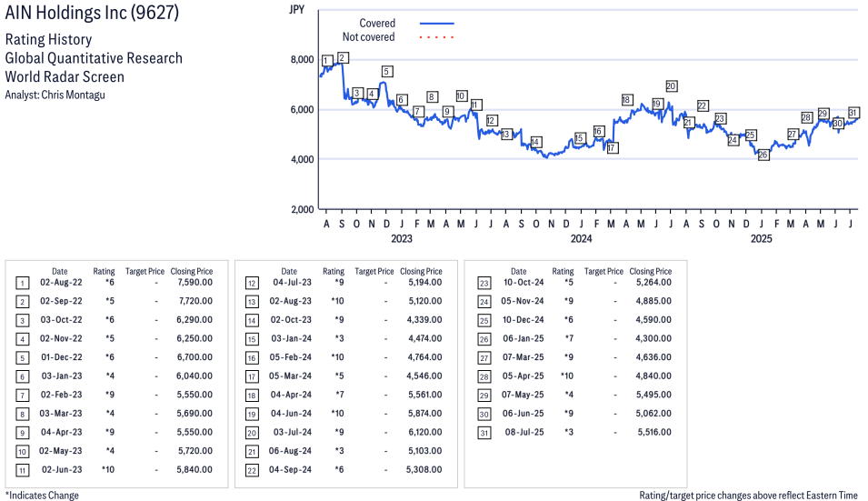Viewport: 868px width, 501px height.
Task: Click the date 03-Jul-24
Action: coord(293,433)
